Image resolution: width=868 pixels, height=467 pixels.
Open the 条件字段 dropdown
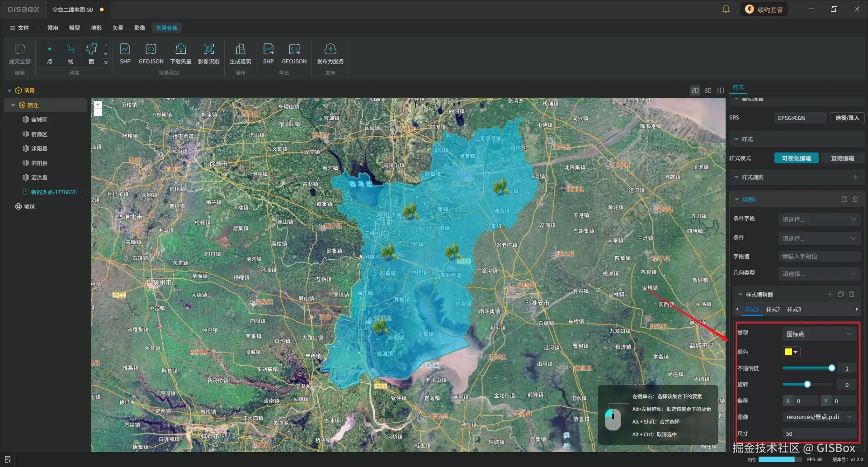tap(819, 219)
